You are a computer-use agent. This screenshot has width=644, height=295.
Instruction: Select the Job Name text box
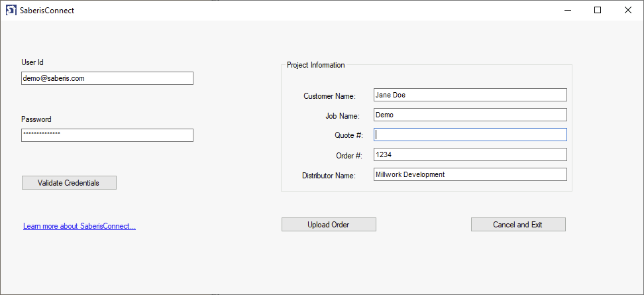click(x=470, y=115)
